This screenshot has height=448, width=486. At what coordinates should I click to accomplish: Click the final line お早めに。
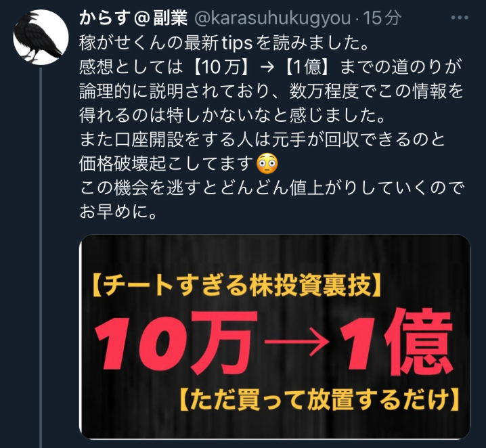(118, 212)
